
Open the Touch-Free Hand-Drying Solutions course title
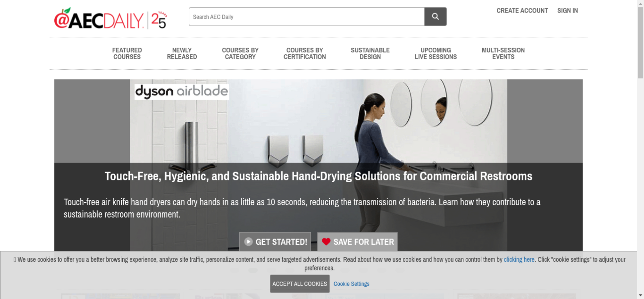point(318,176)
